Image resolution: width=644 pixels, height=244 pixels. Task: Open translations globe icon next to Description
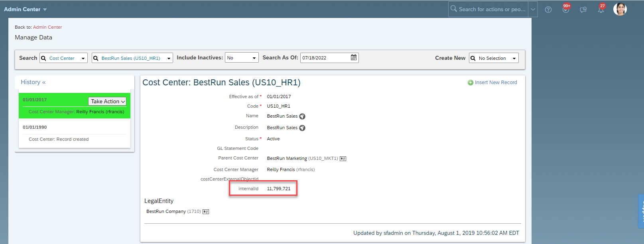click(x=302, y=128)
